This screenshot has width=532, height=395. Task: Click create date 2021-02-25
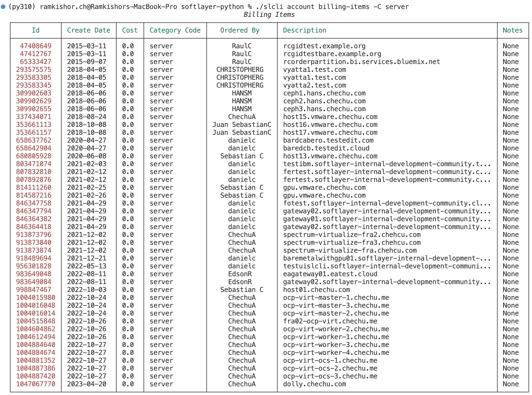point(87,188)
